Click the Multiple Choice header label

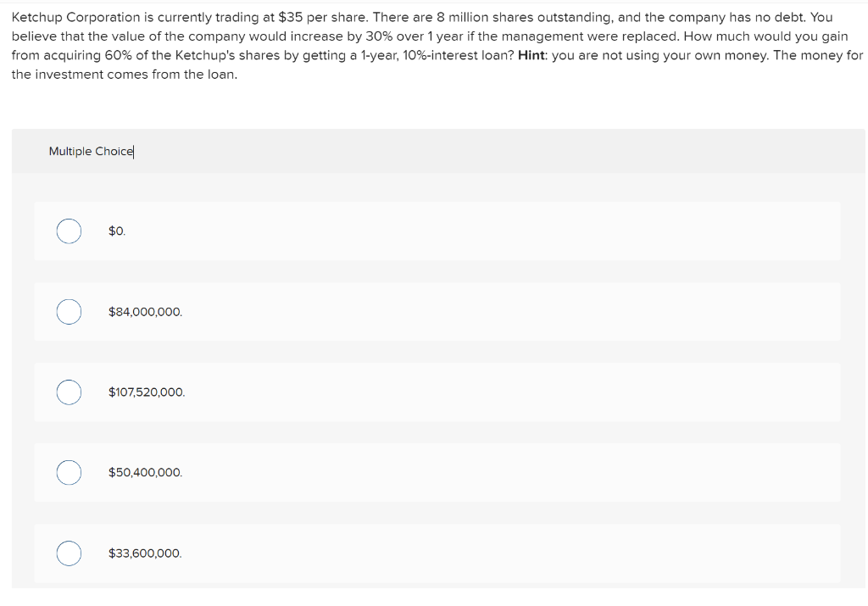[x=91, y=151]
